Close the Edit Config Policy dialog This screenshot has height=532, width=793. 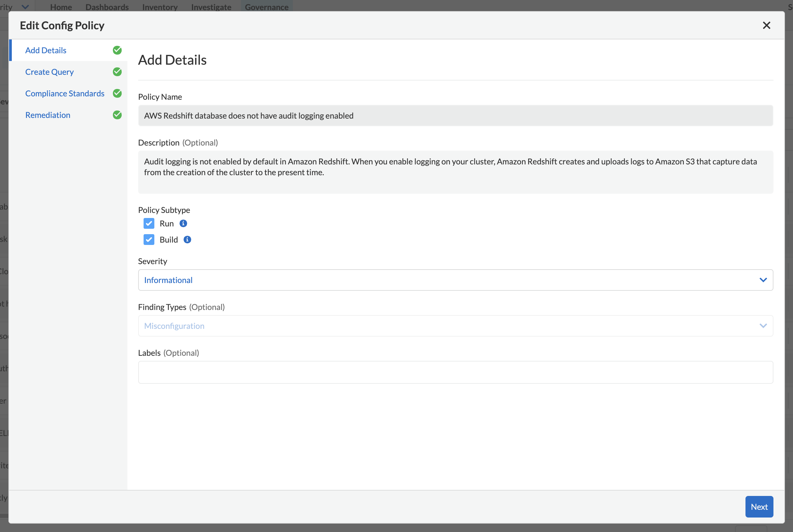point(766,26)
